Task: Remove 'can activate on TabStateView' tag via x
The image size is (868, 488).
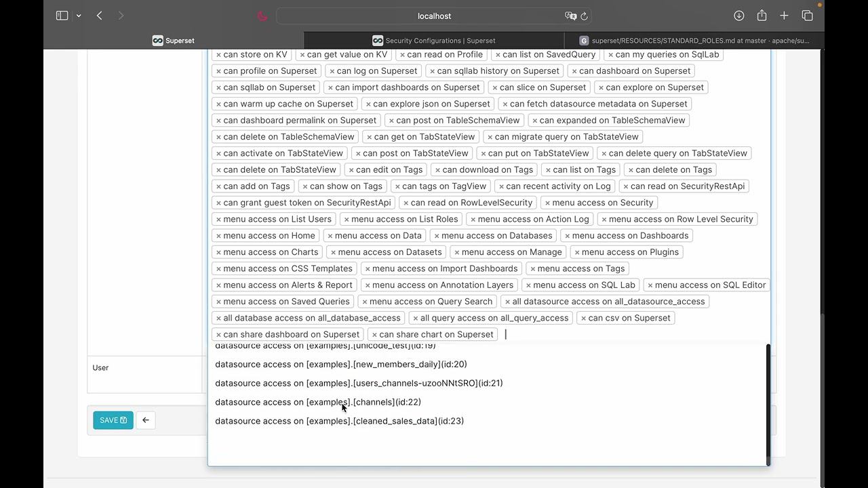Action: (218, 154)
